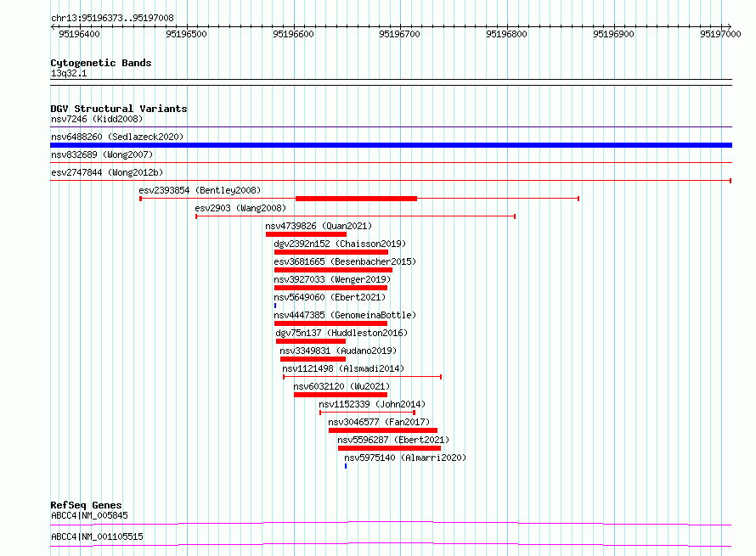The height and width of the screenshot is (556, 756).
Task: Click the thin line for nsv1152339
Action: (367, 413)
